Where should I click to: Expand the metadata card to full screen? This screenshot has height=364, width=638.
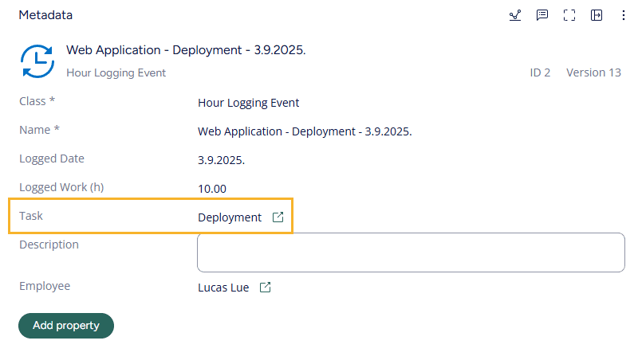point(569,15)
